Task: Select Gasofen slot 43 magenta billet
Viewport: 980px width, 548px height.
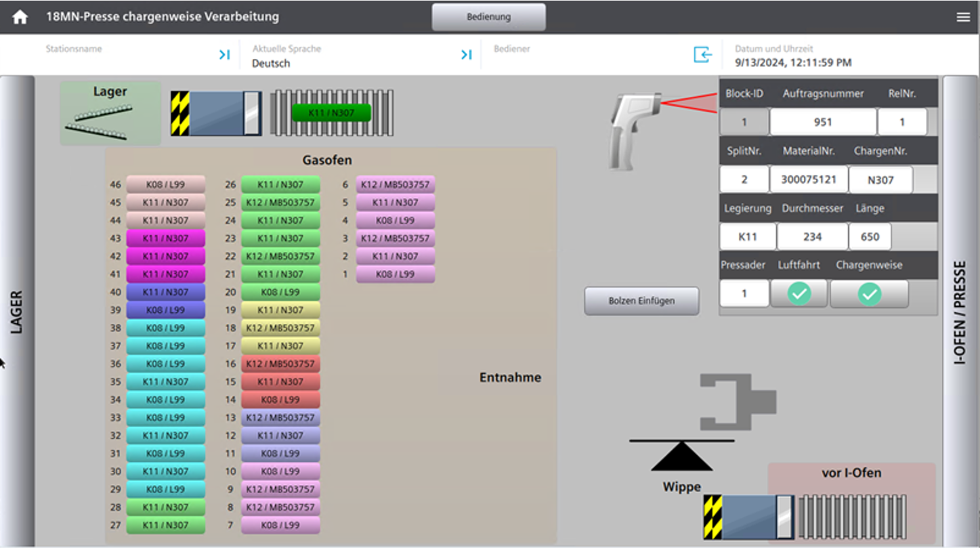Action: (x=165, y=238)
